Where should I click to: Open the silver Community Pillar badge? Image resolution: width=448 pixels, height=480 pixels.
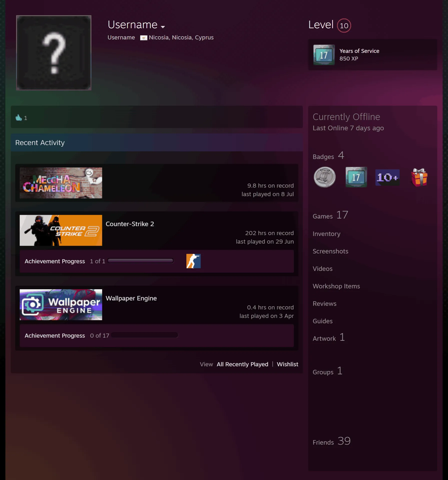pos(325,177)
